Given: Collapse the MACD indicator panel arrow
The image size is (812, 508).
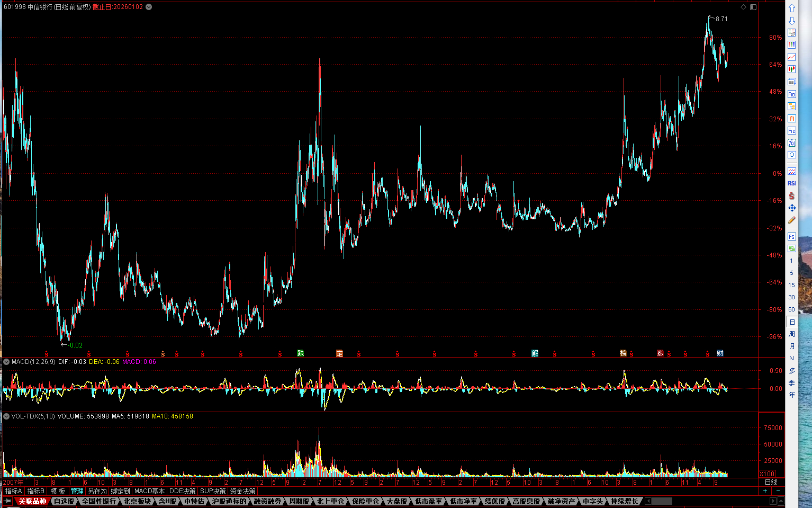Looking at the screenshot, I should tap(6, 362).
